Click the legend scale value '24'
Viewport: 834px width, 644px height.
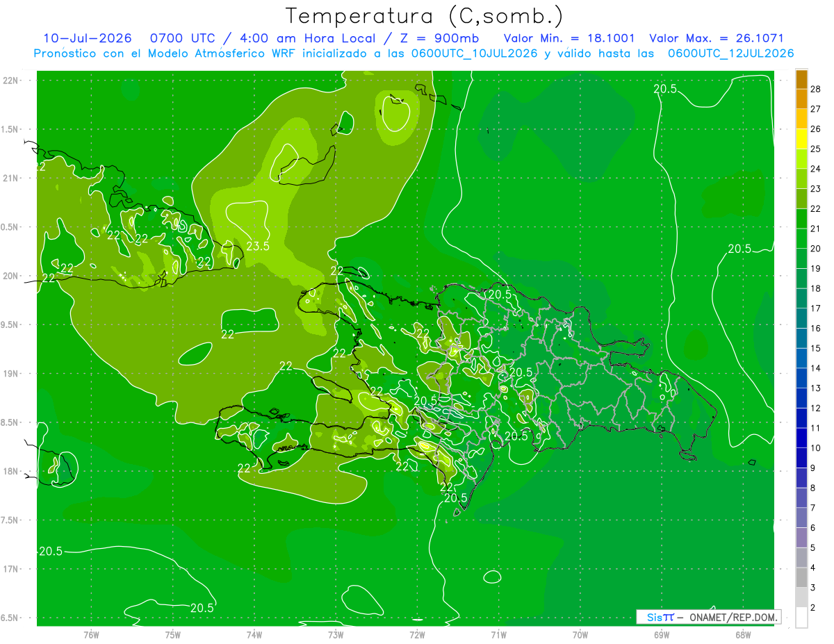[x=816, y=169]
